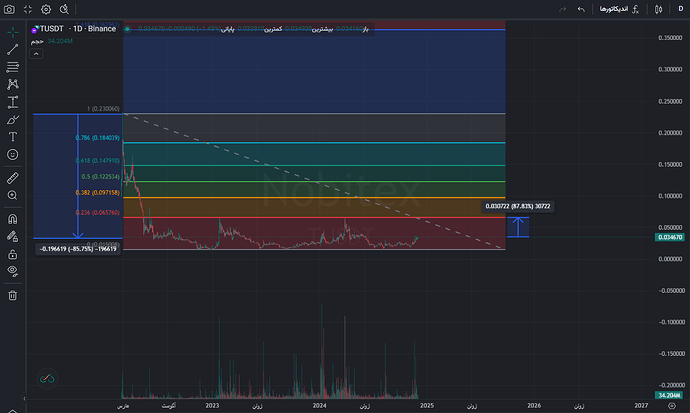The height and width of the screenshot is (413, 690).
Task: Remove drawings with trash icon
Action: (x=13, y=295)
